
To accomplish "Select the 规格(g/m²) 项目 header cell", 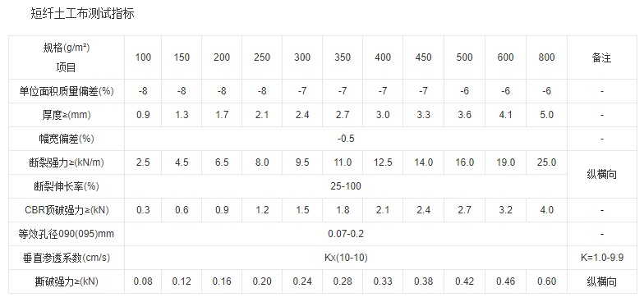I will (x=67, y=57).
